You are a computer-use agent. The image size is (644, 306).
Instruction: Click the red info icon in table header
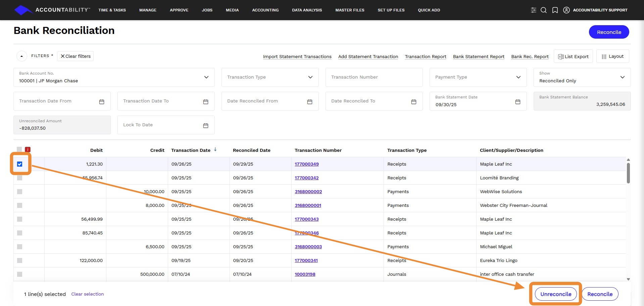[x=28, y=149]
